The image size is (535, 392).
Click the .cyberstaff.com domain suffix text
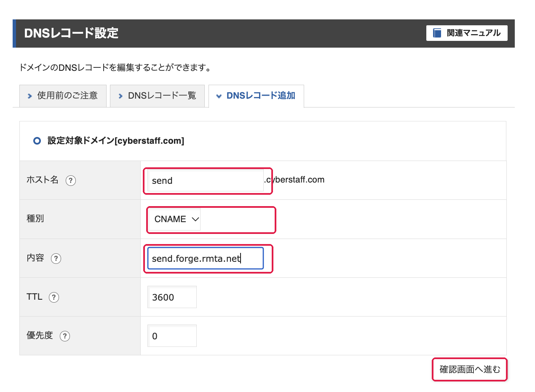pos(294,180)
